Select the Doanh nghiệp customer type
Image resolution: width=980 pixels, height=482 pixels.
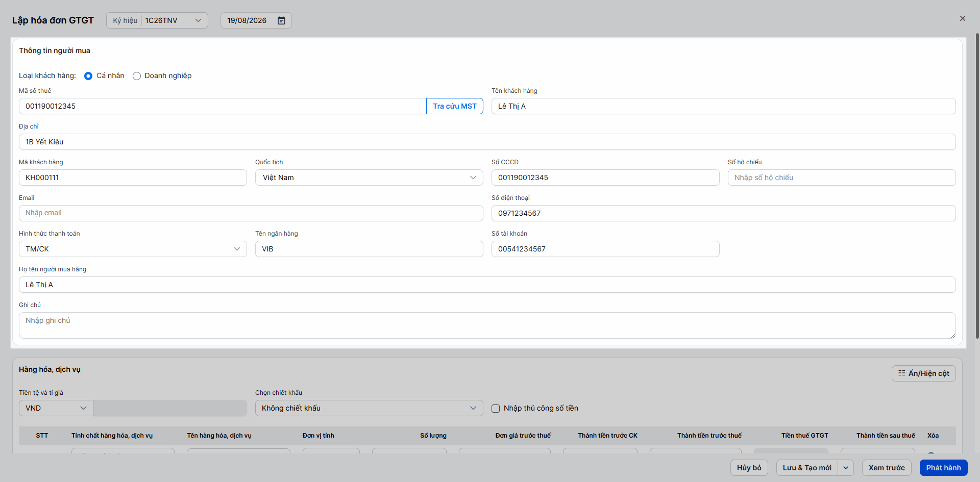click(137, 76)
